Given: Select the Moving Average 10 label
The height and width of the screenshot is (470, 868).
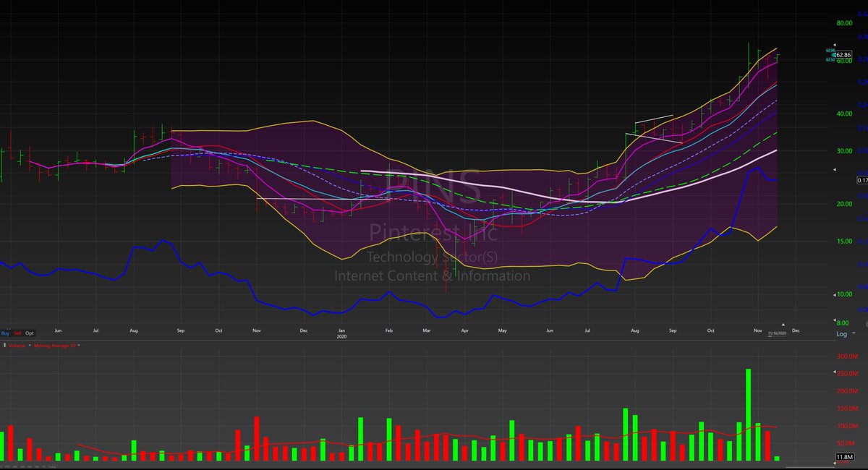Looking at the screenshot, I should click(54, 345).
